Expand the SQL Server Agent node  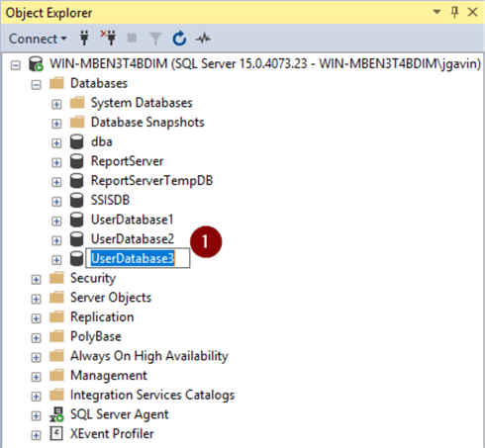coord(36,415)
